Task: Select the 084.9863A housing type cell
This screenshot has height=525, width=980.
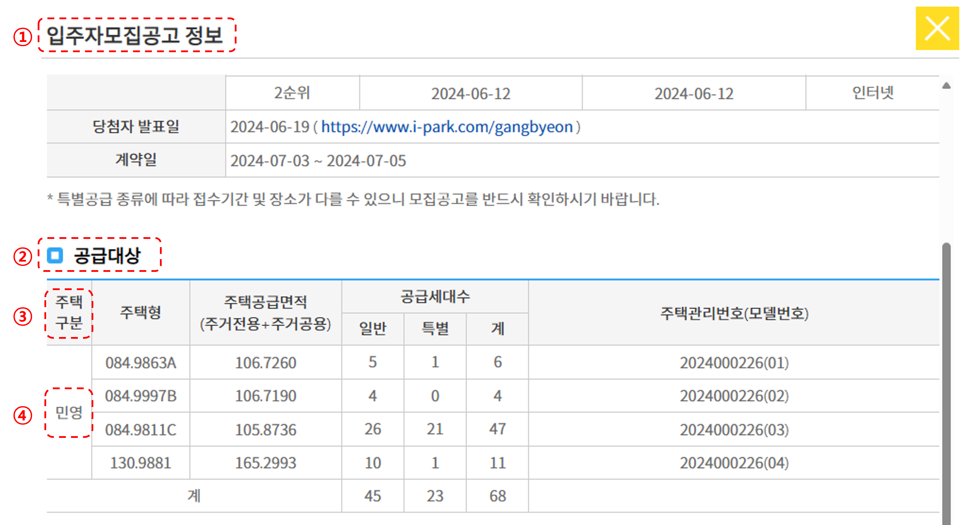Action: pyautogui.click(x=140, y=362)
